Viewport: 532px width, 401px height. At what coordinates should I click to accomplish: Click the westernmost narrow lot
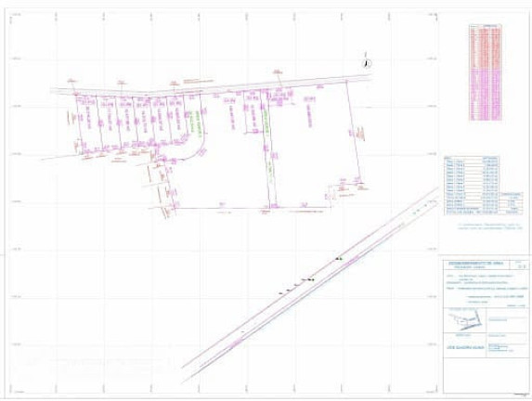(x=89, y=123)
